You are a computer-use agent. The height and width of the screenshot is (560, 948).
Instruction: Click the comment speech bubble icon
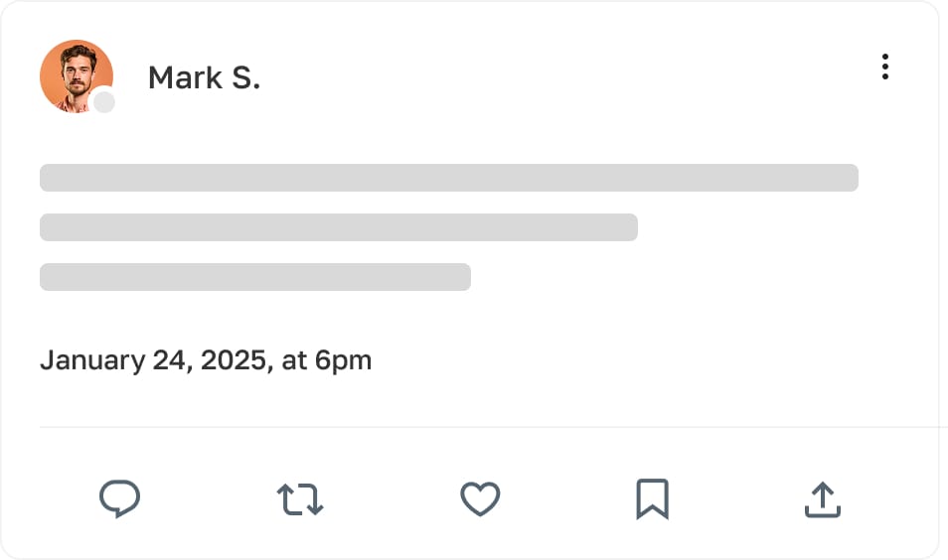pyautogui.click(x=119, y=498)
